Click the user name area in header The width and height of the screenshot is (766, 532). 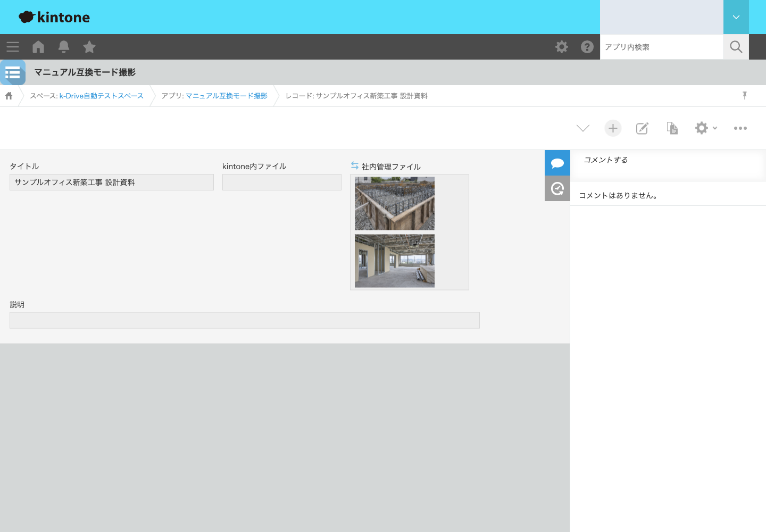click(x=662, y=17)
